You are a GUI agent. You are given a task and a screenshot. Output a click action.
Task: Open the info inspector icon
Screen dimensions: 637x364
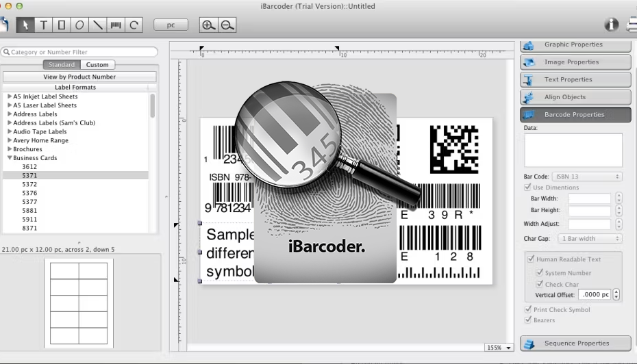[x=611, y=25]
